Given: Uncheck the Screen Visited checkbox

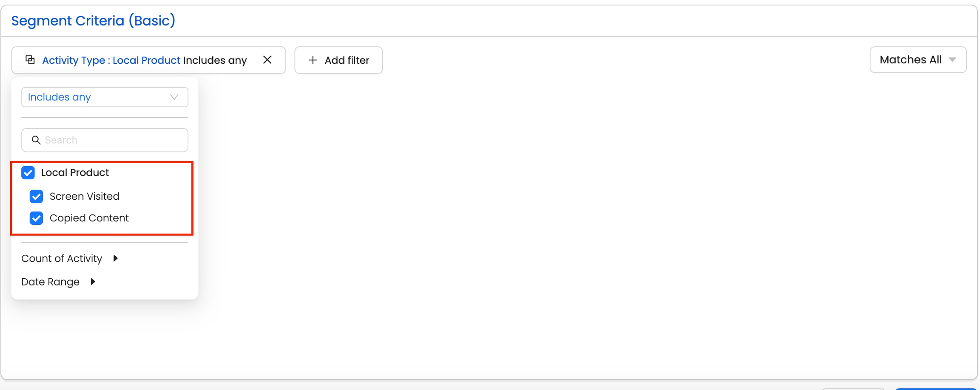Looking at the screenshot, I should pos(37,196).
